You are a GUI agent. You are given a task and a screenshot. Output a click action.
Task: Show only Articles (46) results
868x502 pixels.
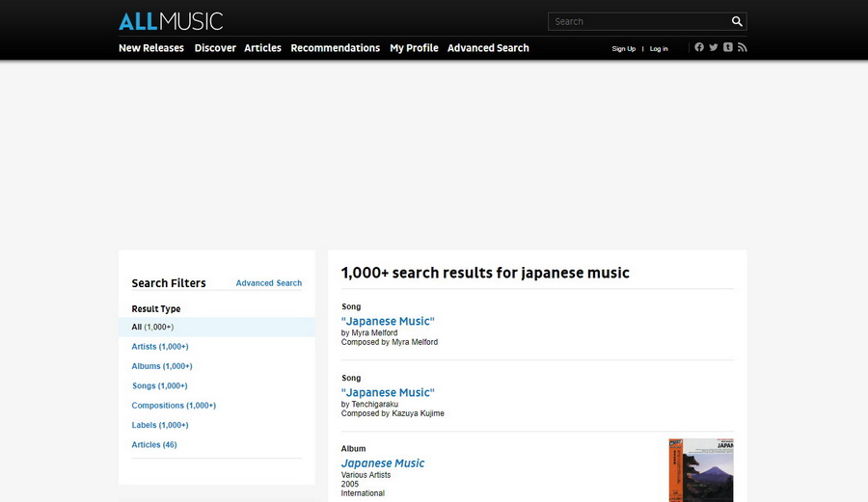pyautogui.click(x=154, y=445)
